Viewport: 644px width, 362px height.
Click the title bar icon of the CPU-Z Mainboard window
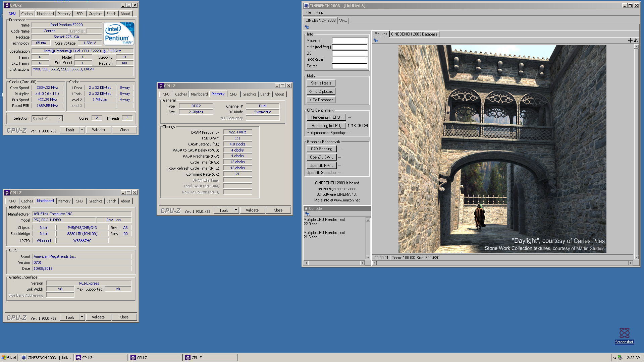click(x=7, y=193)
